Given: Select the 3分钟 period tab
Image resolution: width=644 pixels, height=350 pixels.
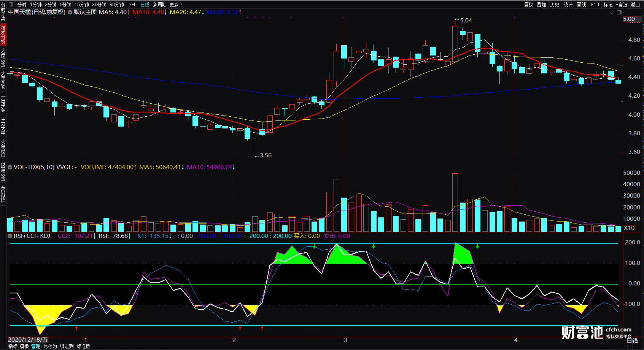Looking at the screenshot, I should (51, 5).
